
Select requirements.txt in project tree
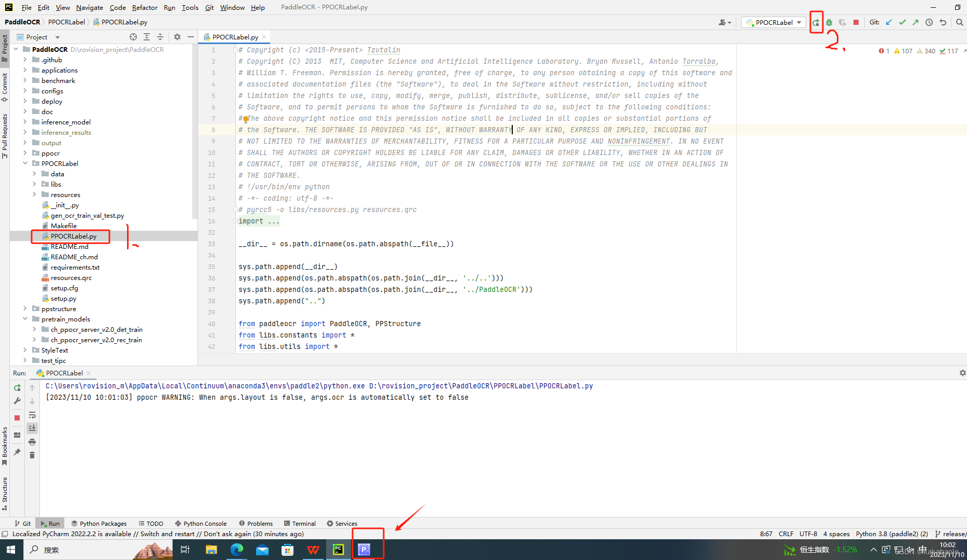point(75,267)
